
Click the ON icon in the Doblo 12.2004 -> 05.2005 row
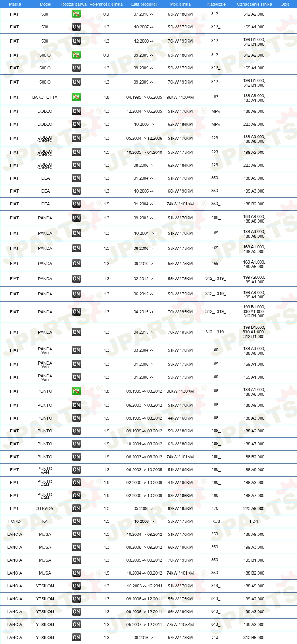76,111
